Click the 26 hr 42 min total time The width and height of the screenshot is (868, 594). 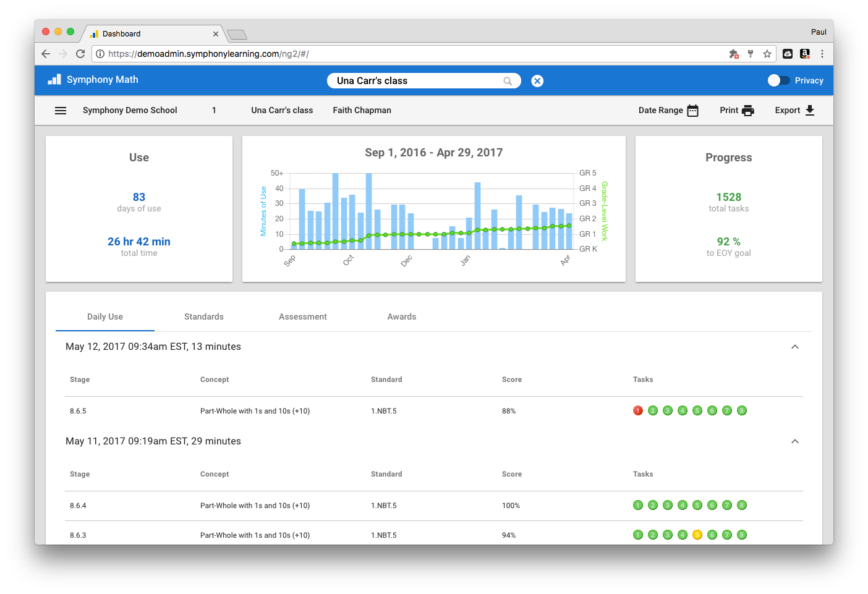(x=139, y=242)
